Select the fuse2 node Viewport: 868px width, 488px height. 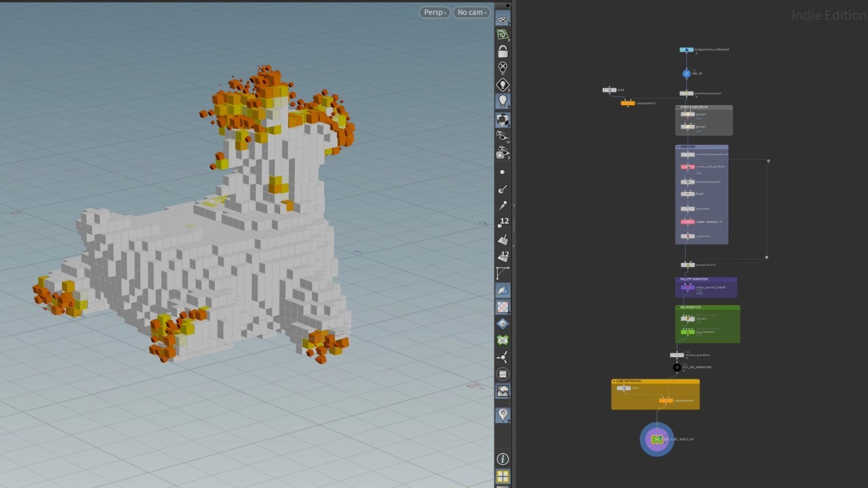pyautogui.click(x=688, y=194)
